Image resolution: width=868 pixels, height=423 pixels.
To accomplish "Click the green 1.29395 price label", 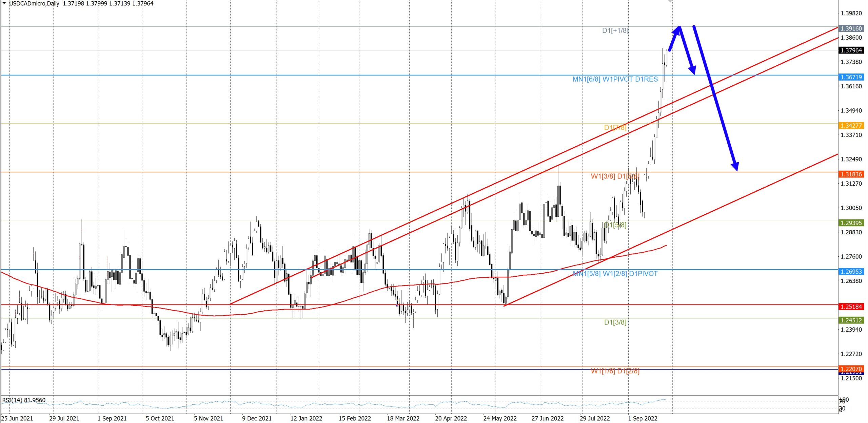I will (x=851, y=223).
